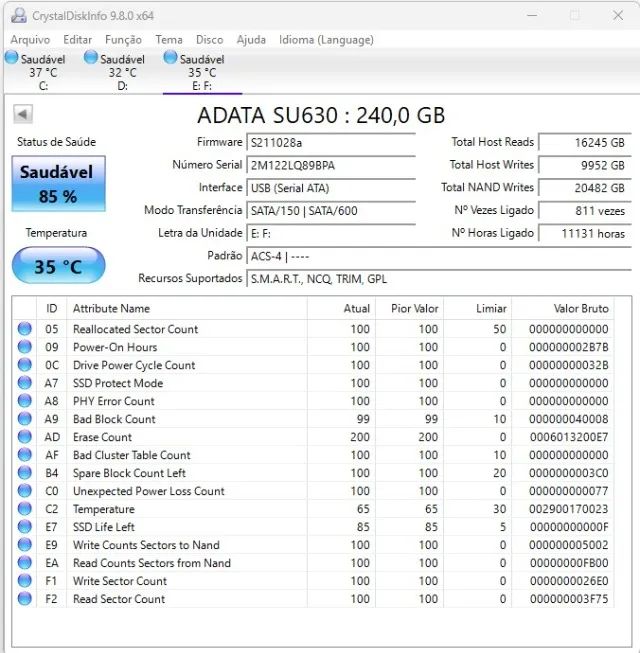Image resolution: width=640 pixels, height=653 pixels.
Task: Click the Total NAND Writes value 20482 GB
Action: (585, 188)
